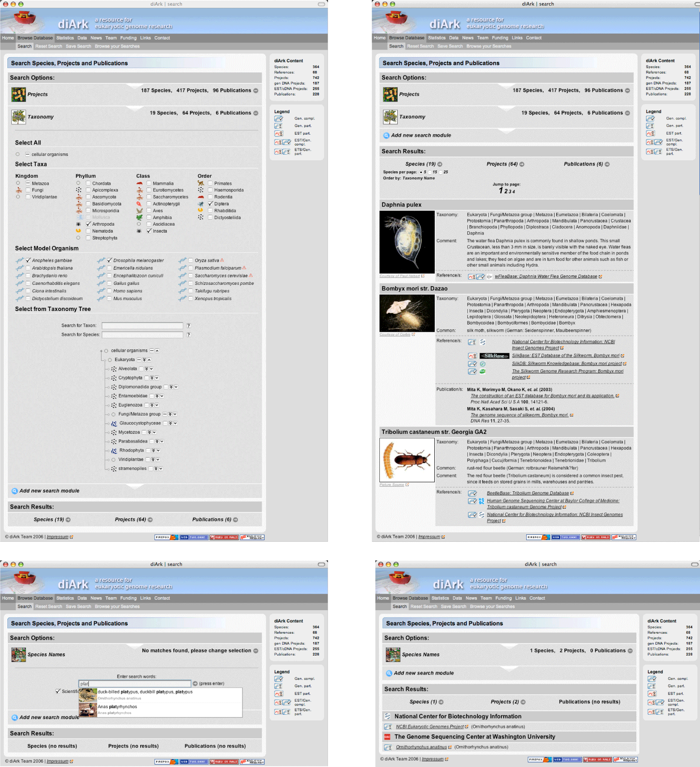Click the Fungi icon under Kingdom

[19, 190]
